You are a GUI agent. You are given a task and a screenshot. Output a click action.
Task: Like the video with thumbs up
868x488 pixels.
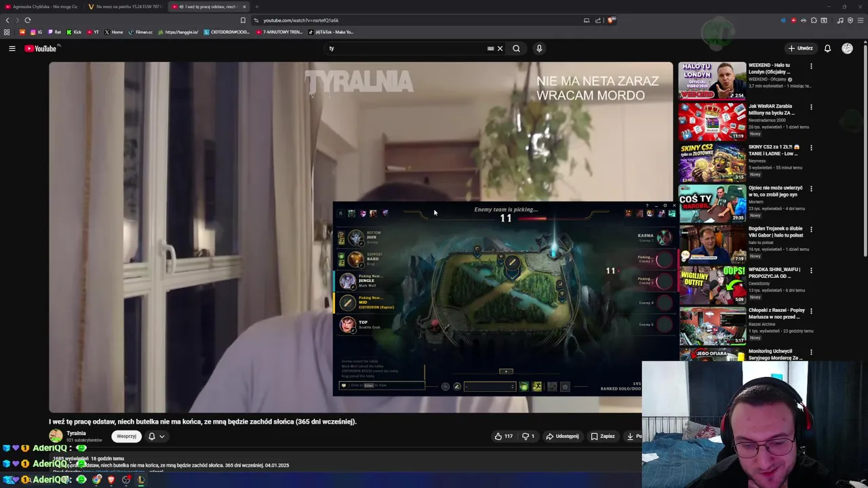(x=503, y=436)
